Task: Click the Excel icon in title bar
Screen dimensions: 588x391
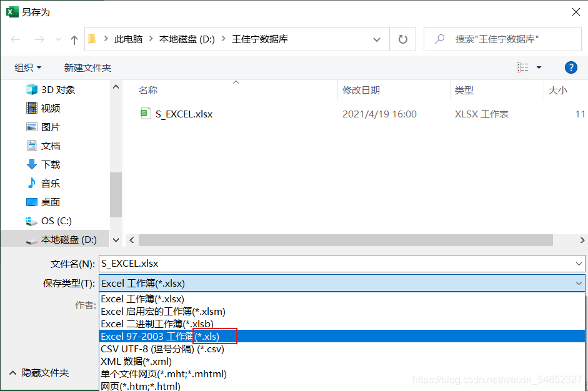Action: tap(12, 12)
